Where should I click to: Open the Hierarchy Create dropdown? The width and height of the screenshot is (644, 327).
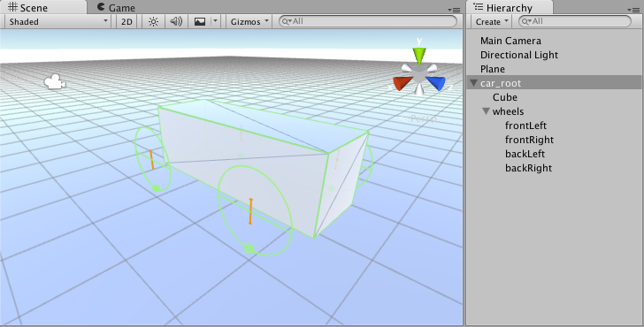[x=492, y=22]
